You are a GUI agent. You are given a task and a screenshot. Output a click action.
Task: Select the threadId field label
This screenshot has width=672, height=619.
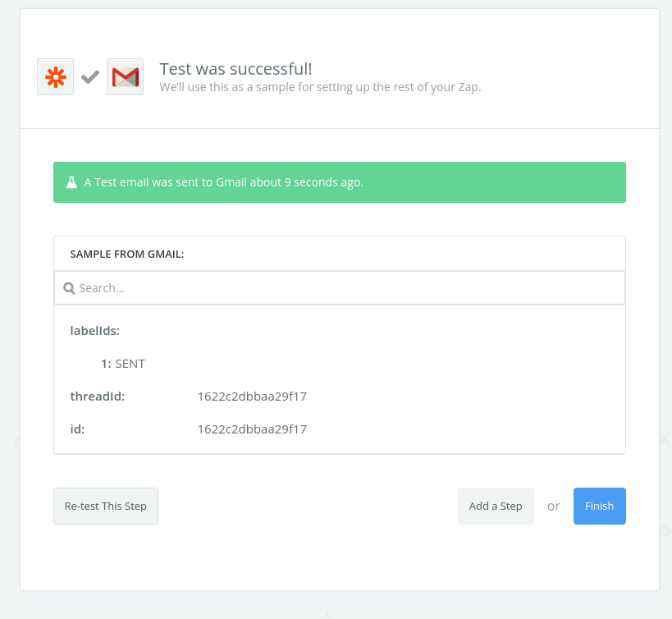click(98, 397)
